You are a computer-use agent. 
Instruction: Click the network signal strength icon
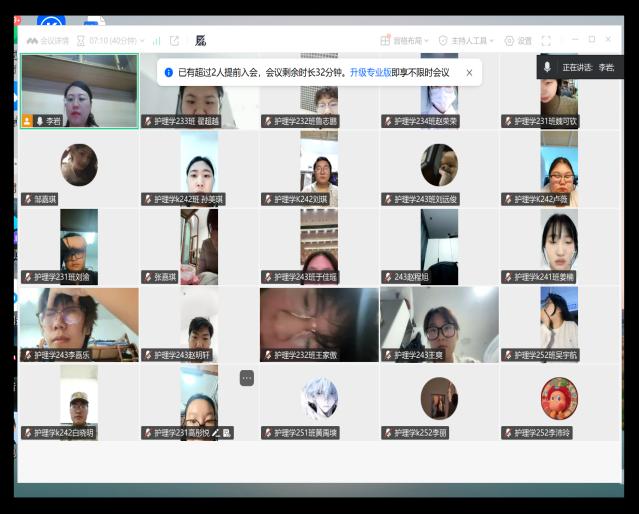coord(156,41)
